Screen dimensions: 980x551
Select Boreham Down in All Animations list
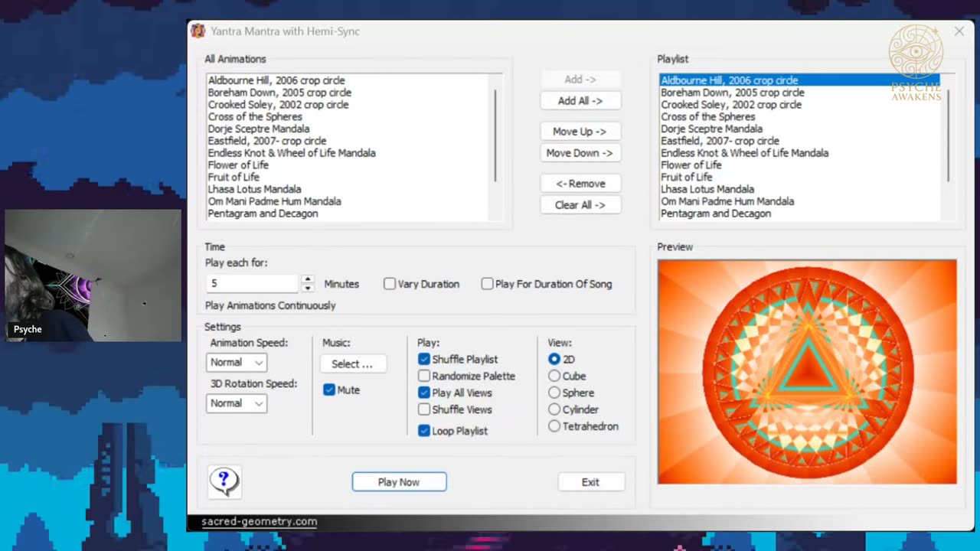279,93
